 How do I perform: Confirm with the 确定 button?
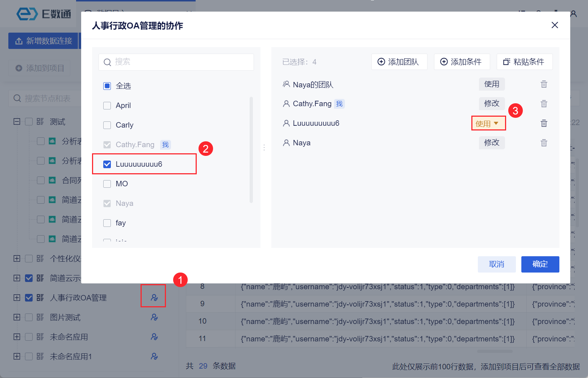(540, 264)
